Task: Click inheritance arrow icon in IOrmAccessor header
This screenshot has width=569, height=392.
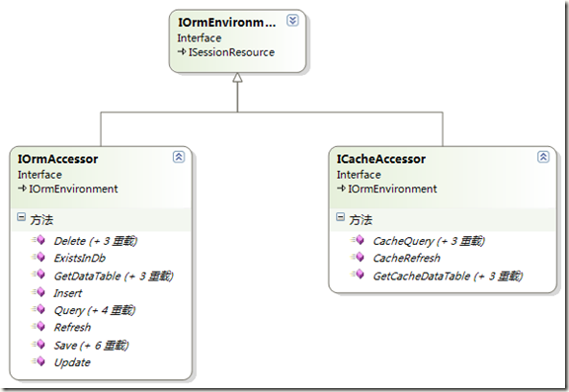Action: pyautogui.click(x=22, y=189)
